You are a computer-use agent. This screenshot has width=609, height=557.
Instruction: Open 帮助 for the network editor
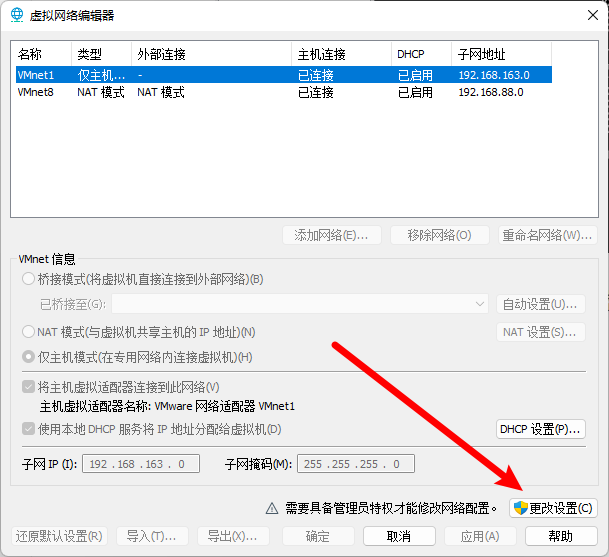tap(561, 536)
